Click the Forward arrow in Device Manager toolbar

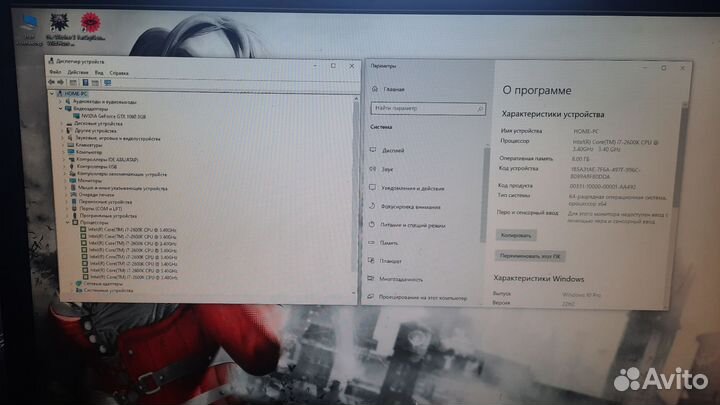[x=60, y=82]
